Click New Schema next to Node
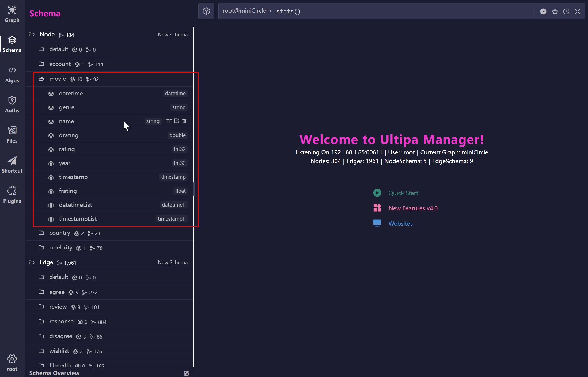This screenshot has height=377, width=588. pyautogui.click(x=173, y=35)
